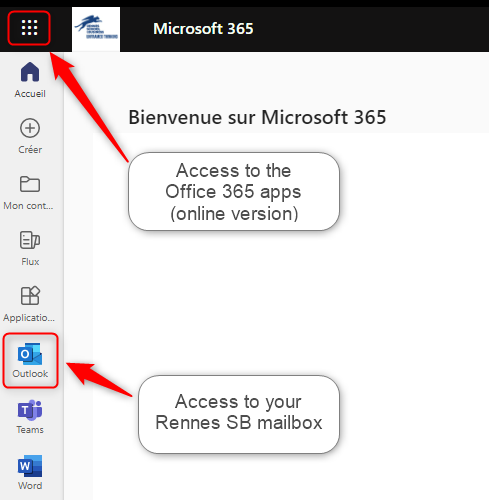Click the Bienvenue sur Microsoft 365 heading

257,117
